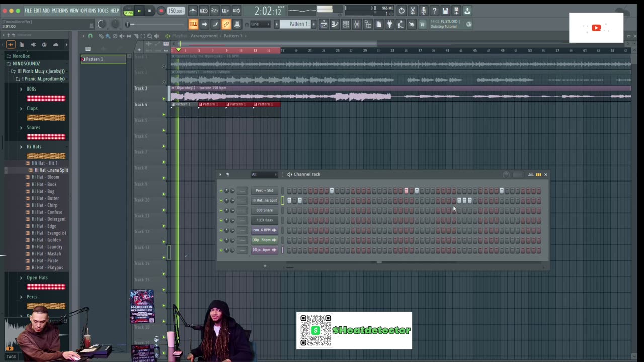
Task: Open the mixer via its fader icon
Action: [x=357, y=24]
